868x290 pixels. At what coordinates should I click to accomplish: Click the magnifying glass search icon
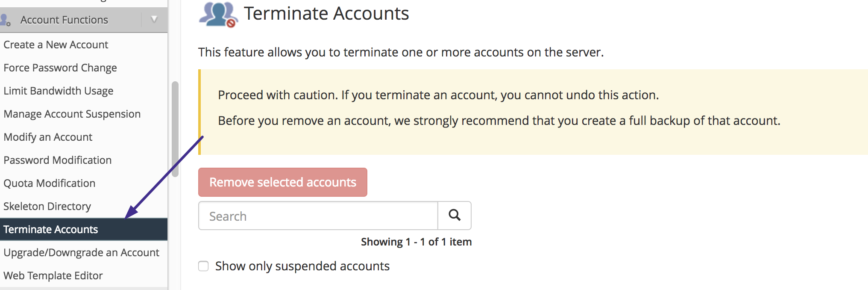455,216
